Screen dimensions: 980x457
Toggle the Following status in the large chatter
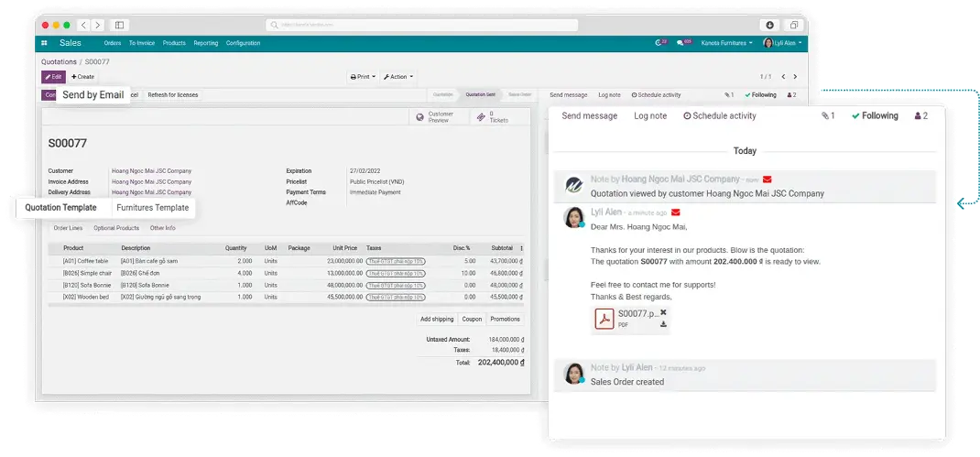pos(875,116)
